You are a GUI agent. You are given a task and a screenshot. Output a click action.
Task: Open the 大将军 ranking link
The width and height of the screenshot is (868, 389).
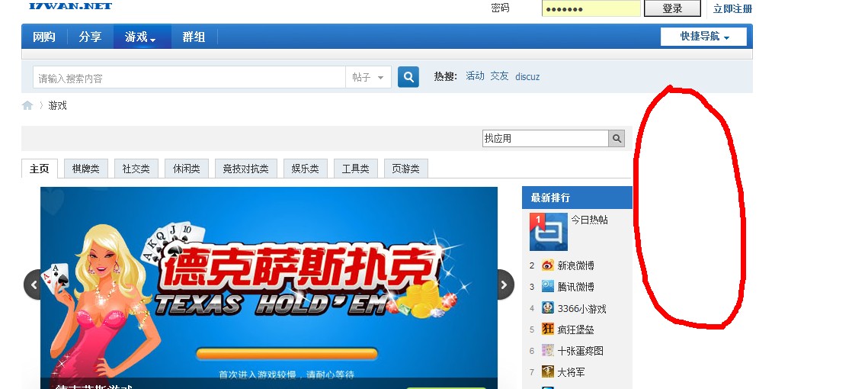pos(571,371)
